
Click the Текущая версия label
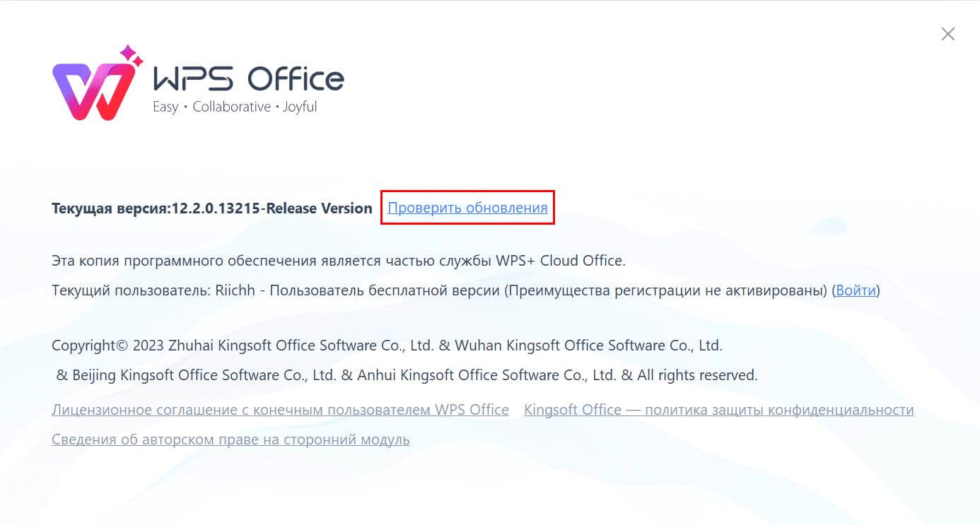(x=111, y=208)
